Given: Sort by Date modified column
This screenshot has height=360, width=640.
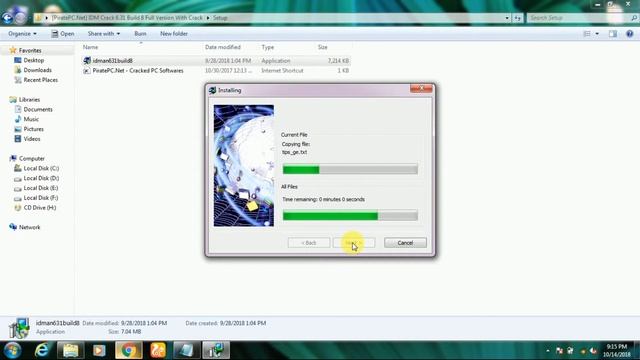Looking at the screenshot, I should click(223, 47).
